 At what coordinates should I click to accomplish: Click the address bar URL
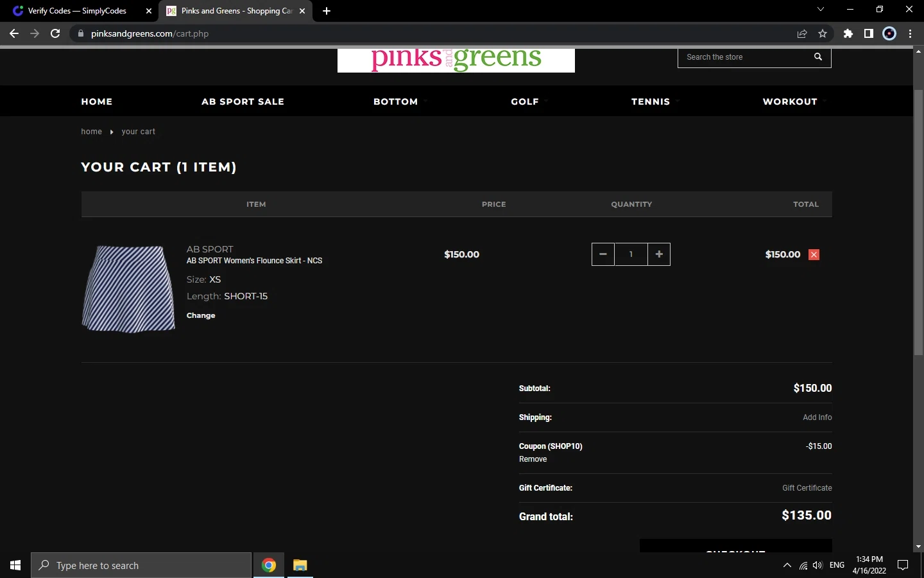click(150, 33)
